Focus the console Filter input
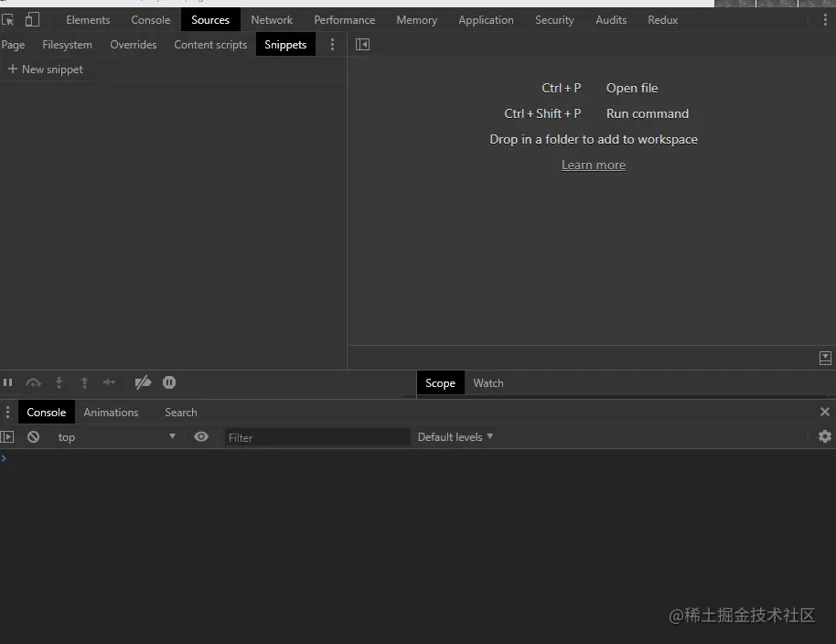Screen dimensions: 836x644 (x=317, y=437)
